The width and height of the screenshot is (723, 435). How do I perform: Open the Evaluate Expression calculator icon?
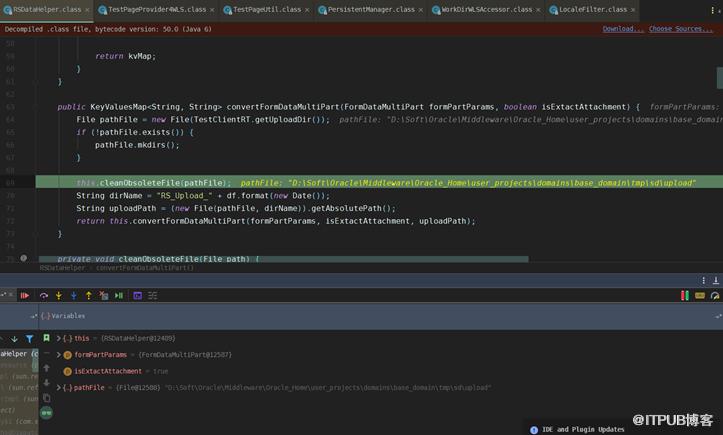tap(137, 296)
